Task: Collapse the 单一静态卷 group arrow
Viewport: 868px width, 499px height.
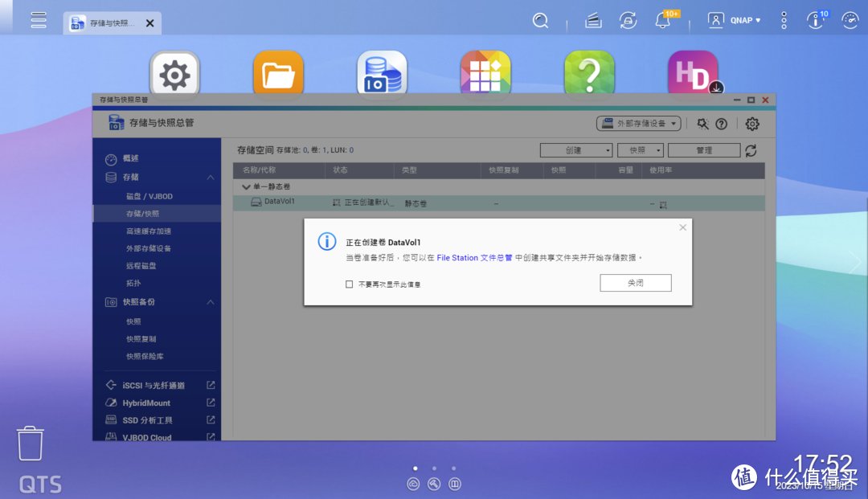Action: pyautogui.click(x=246, y=187)
